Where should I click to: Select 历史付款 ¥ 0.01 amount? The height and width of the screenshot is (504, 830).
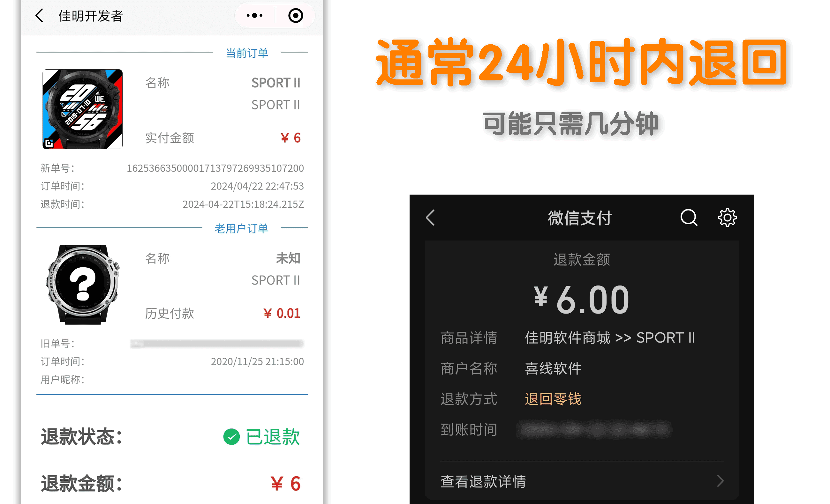pos(282,313)
